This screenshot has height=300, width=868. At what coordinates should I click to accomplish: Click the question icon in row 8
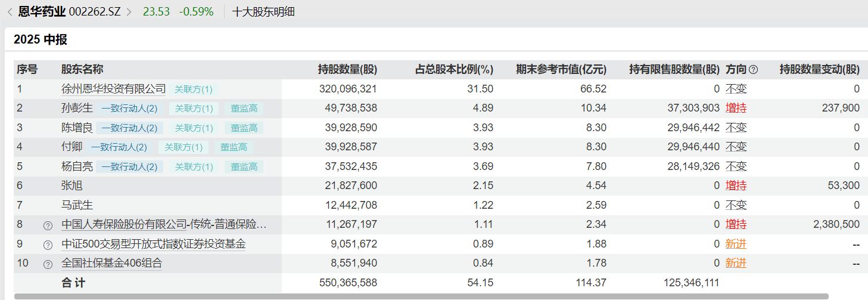click(48, 225)
